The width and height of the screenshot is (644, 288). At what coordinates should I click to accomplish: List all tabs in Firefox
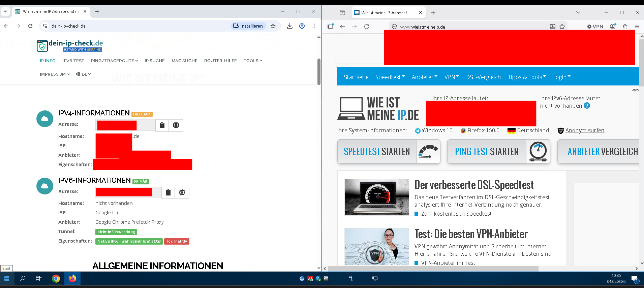pyautogui.click(x=578, y=12)
